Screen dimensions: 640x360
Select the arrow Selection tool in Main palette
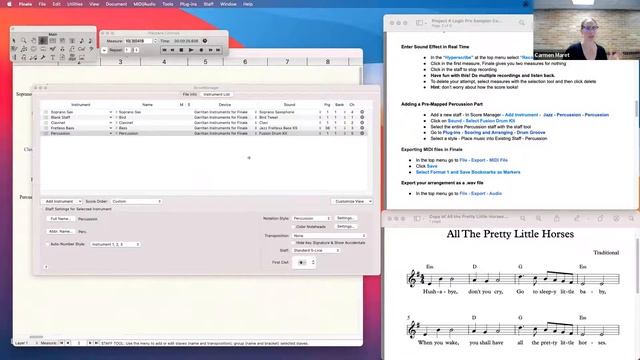click(14, 41)
